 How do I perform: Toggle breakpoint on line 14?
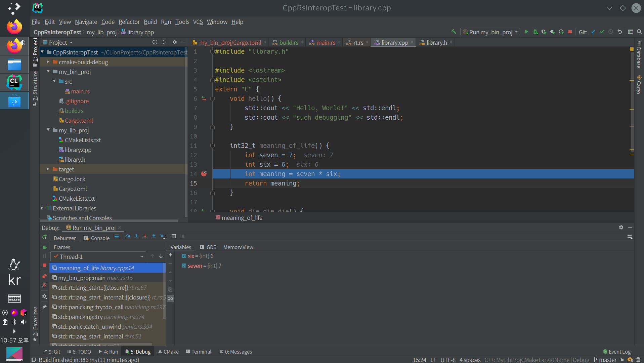tap(204, 174)
